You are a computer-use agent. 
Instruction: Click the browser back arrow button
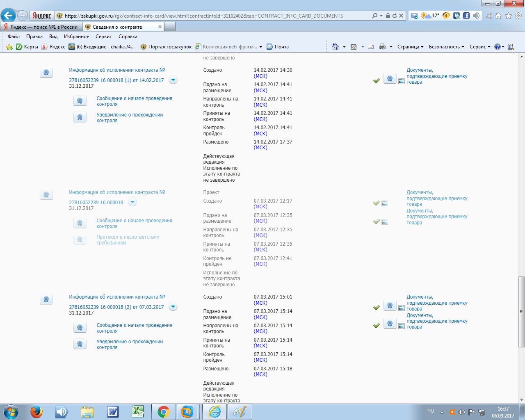[8, 16]
